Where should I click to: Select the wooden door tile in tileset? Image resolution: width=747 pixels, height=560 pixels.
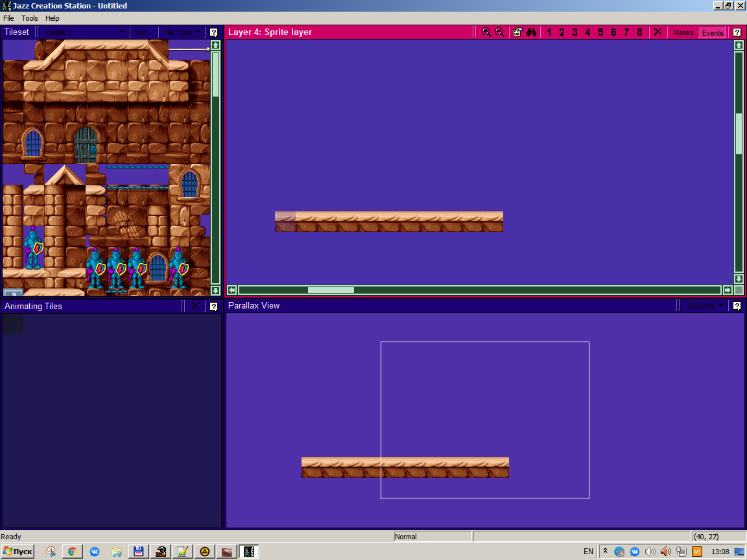point(86,143)
